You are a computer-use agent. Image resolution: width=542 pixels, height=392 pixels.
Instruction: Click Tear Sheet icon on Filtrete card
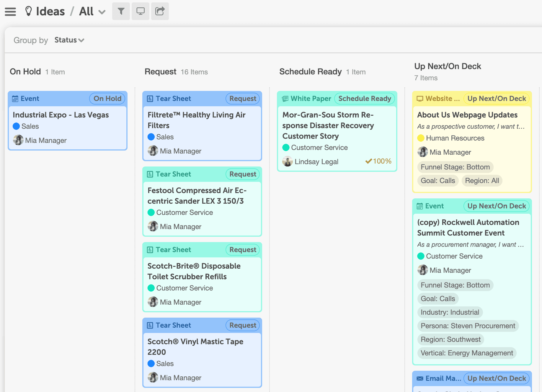tap(150, 99)
